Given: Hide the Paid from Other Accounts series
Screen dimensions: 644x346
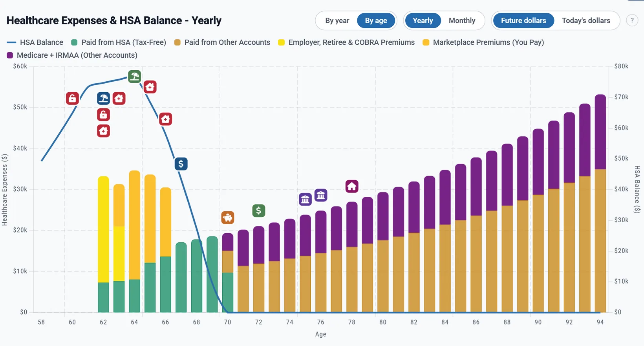Looking at the screenshot, I should (222, 42).
